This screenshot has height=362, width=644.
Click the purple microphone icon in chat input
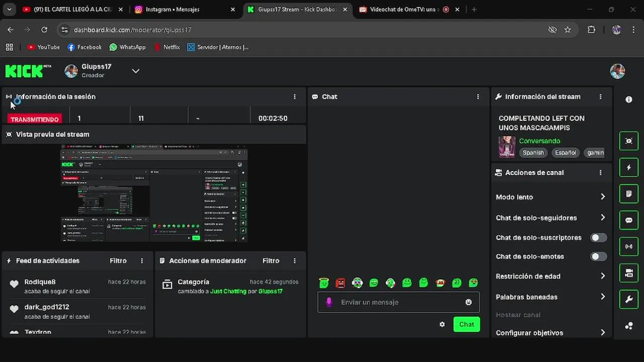(x=329, y=302)
